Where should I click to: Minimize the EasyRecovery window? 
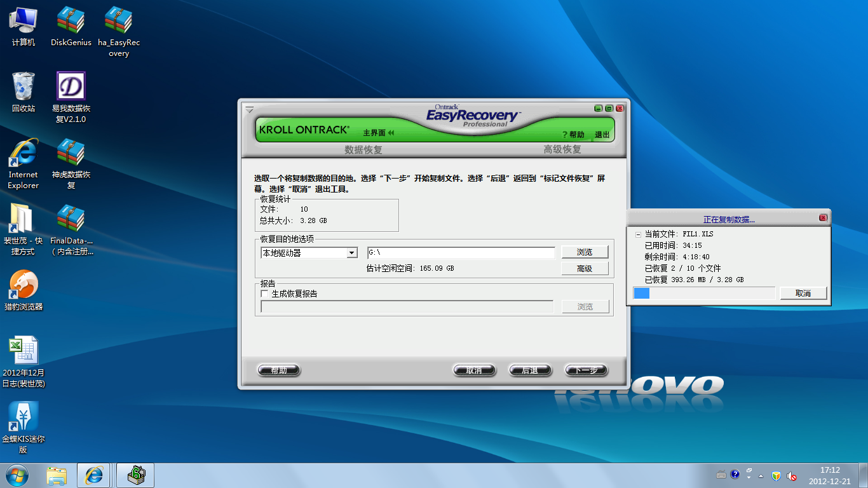599,109
